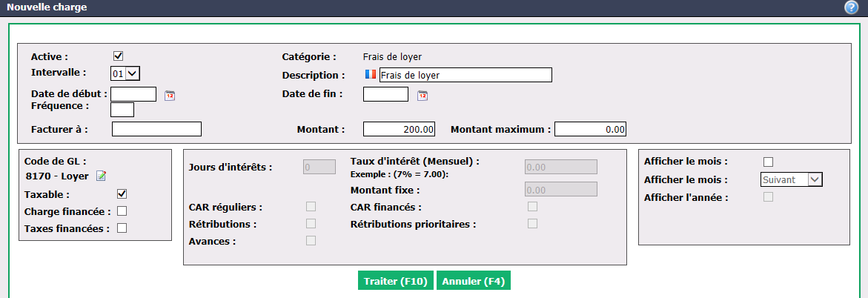
Task: Select the Montant maximum field
Action: point(591,129)
